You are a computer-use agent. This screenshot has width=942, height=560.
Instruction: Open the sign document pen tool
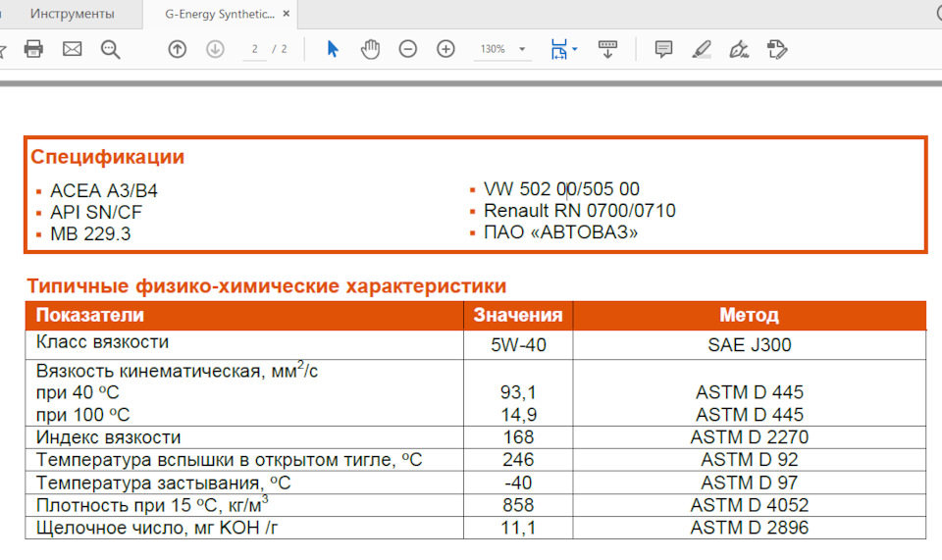[x=739, y=49]
